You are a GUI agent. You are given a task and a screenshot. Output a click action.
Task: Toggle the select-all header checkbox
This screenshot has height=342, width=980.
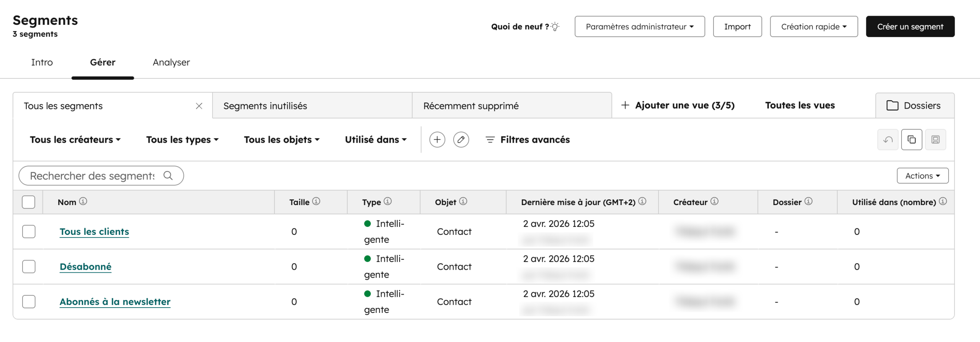(28, 202)
